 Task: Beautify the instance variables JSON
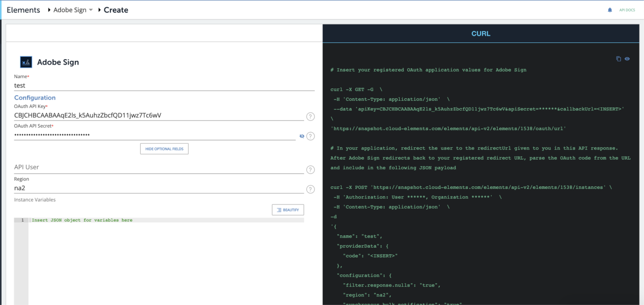(288, 210)
